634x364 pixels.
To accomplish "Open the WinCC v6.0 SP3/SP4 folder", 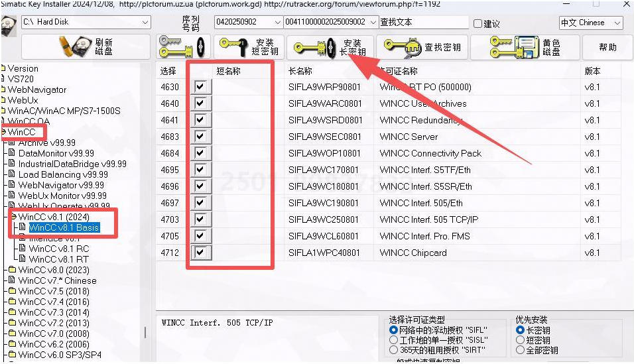I will 54,355.
